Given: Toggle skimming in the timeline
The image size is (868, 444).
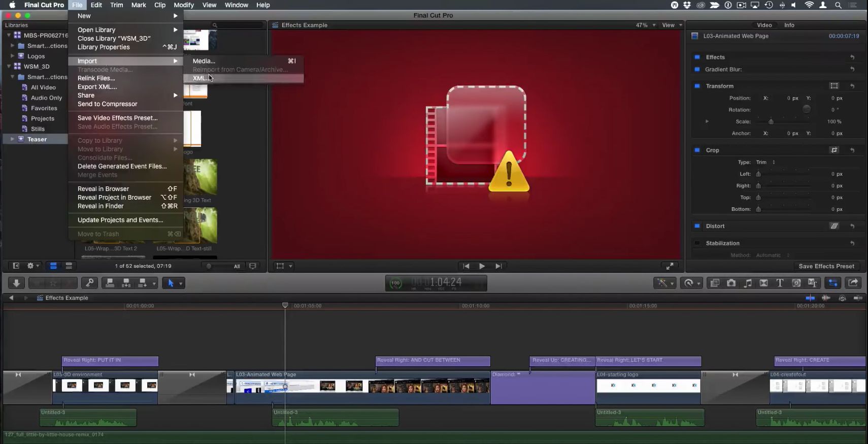Looking at the screenshot, I should coord(810,298).
